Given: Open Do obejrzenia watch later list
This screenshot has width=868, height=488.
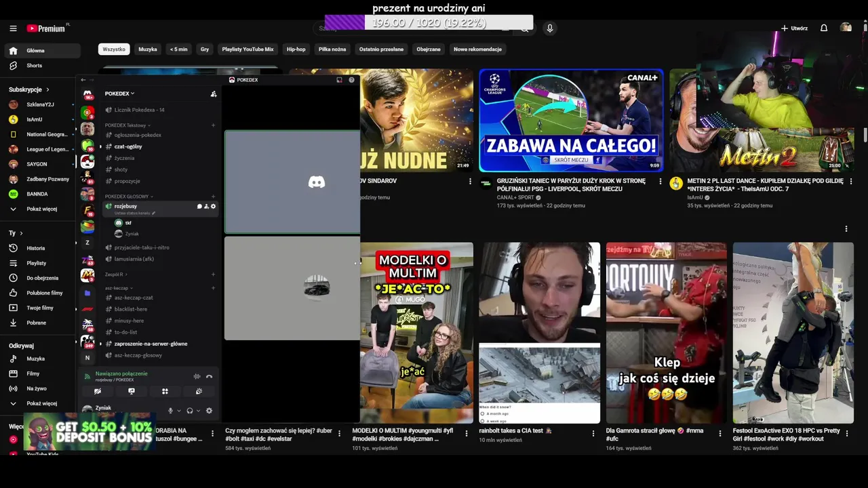Looking at the screenshot, I should pyautogui.click(x=42, y=278).
